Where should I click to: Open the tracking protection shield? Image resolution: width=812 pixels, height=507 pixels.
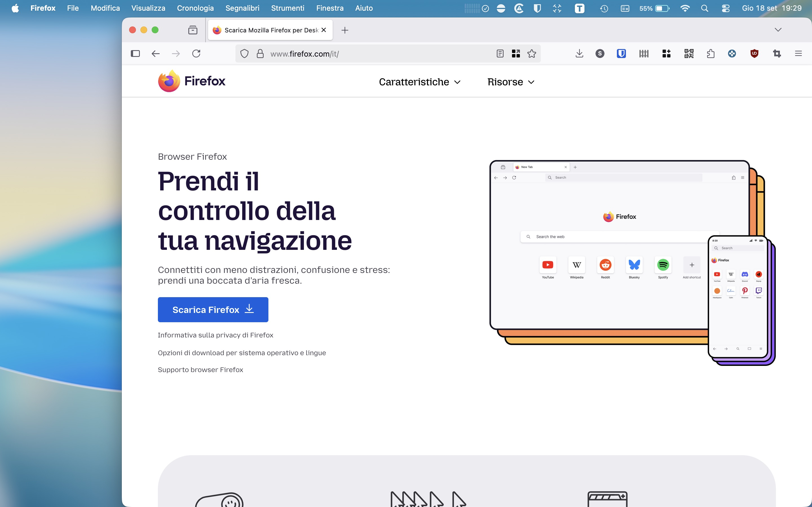(244, 54)
